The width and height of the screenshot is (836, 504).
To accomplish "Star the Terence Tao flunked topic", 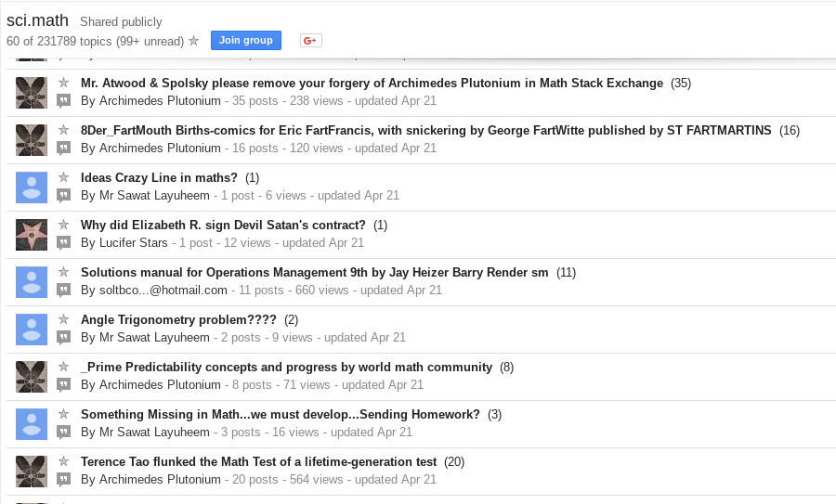I will [63, 461].
